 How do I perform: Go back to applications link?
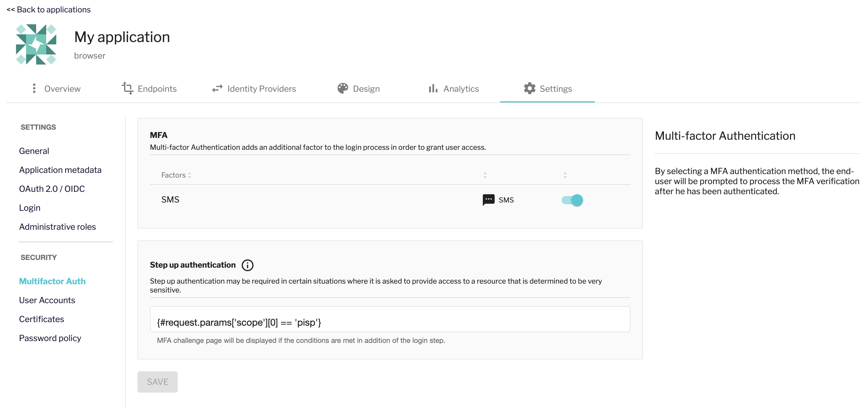coord(49,10)
